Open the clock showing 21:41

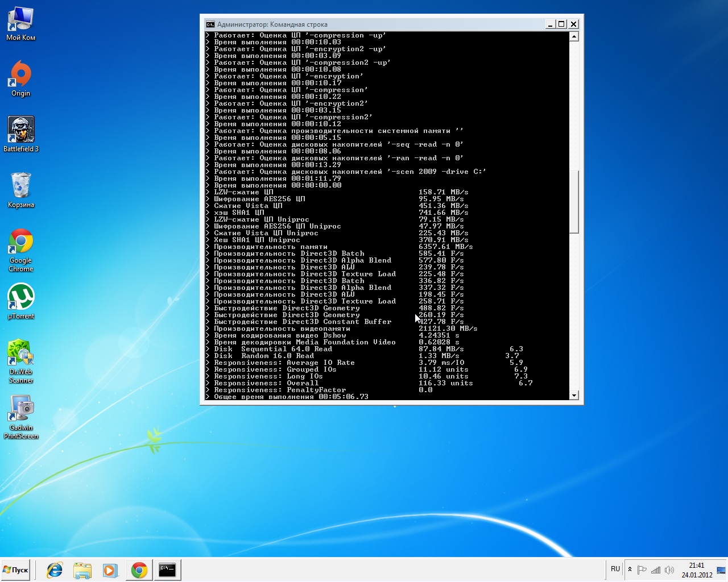[697, 570]
